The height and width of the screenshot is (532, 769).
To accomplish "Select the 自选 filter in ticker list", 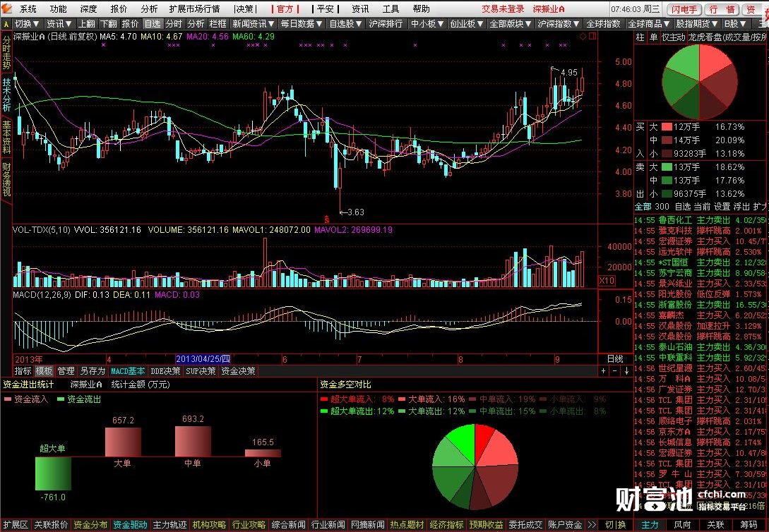I will tap(683, 207).
